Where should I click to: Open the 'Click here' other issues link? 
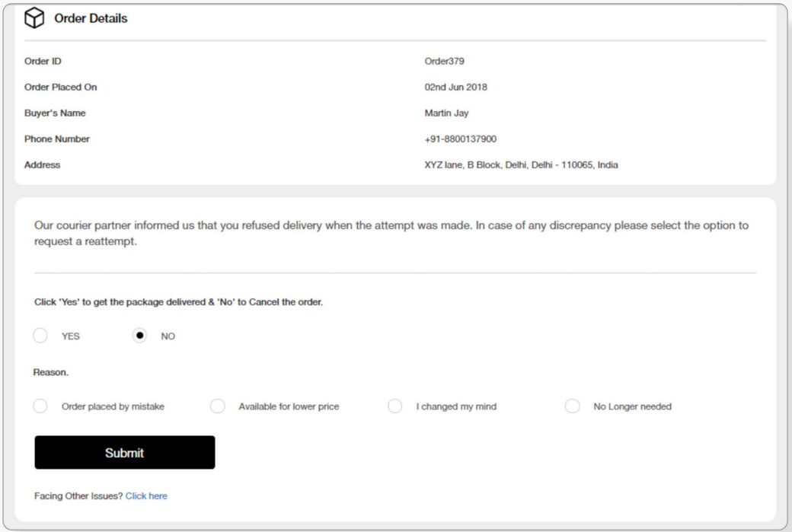click(146, 495)
